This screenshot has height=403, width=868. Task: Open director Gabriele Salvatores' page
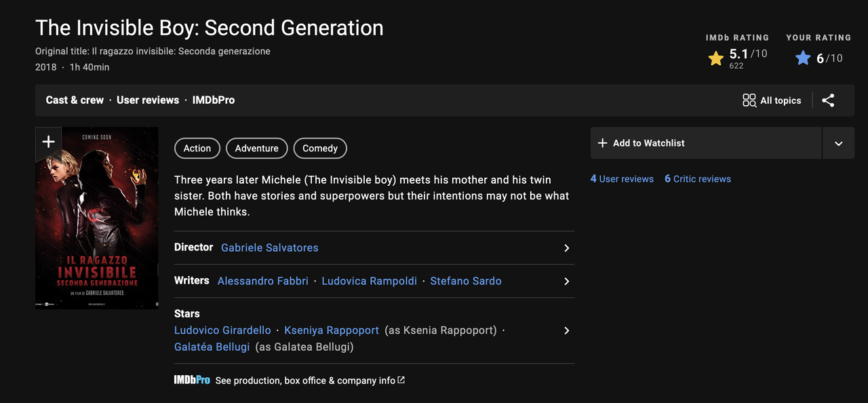(x=269, y=248)
